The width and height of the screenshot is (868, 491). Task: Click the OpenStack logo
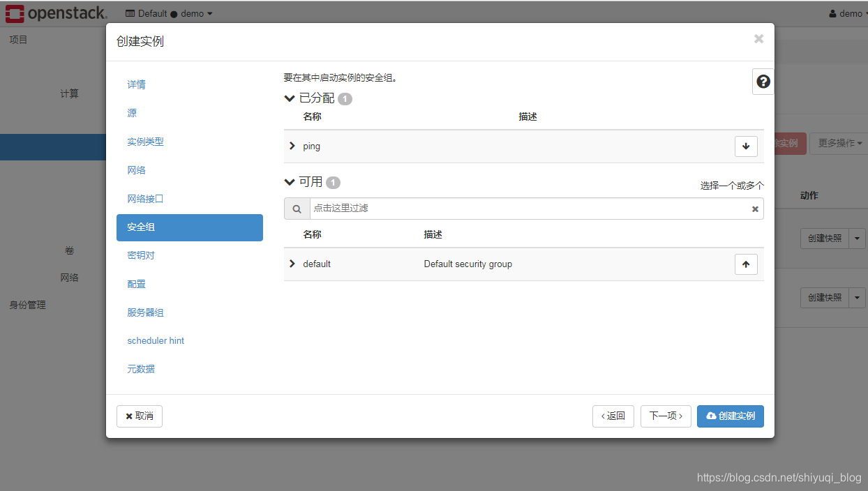[57, 13]
